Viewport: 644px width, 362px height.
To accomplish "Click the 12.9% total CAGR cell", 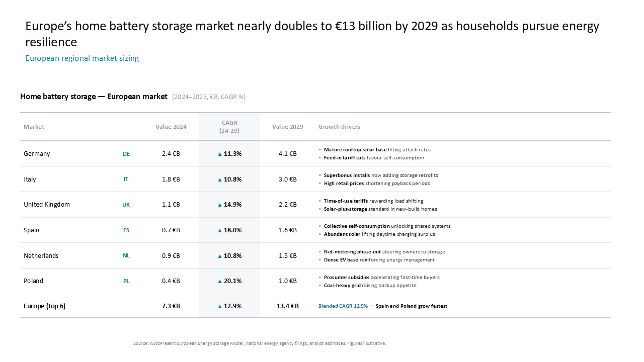I will 229,306.
